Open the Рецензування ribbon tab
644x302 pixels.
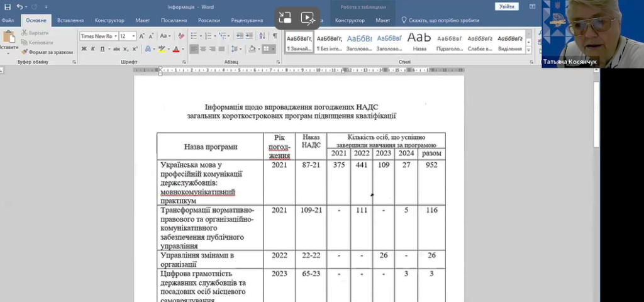(x=247, y=20)
